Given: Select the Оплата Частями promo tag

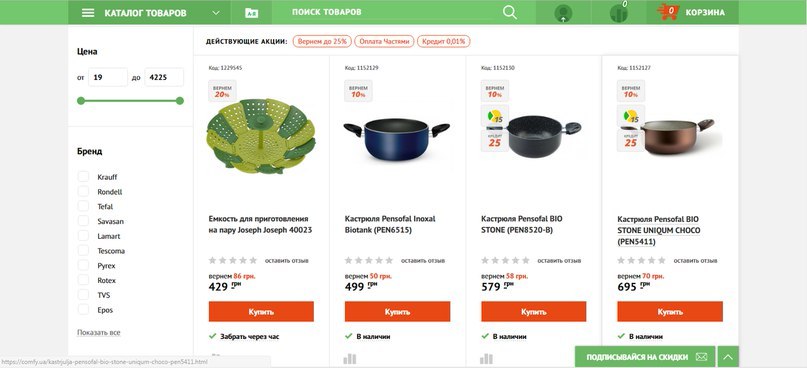Looking at the screenshot, I should pos(384,41).
